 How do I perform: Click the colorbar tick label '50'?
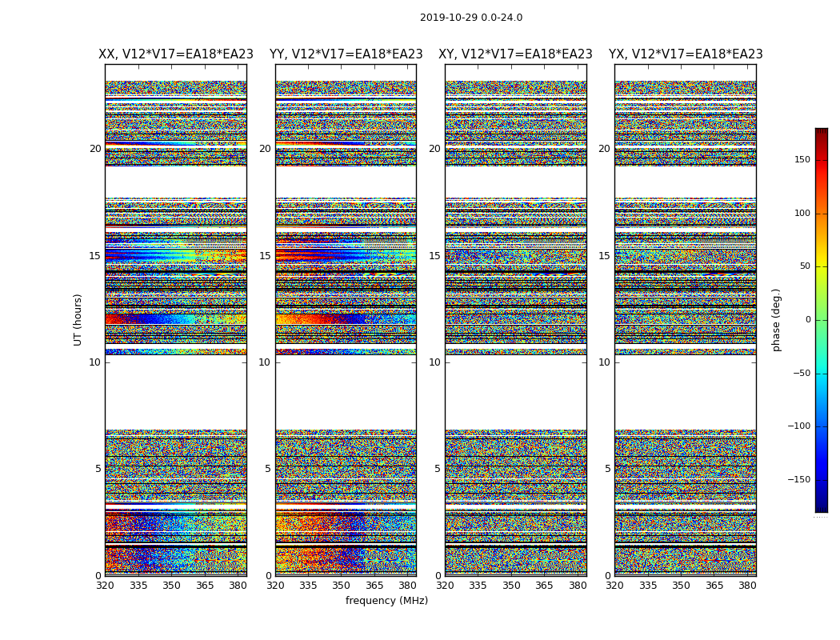tap(805, 266)
